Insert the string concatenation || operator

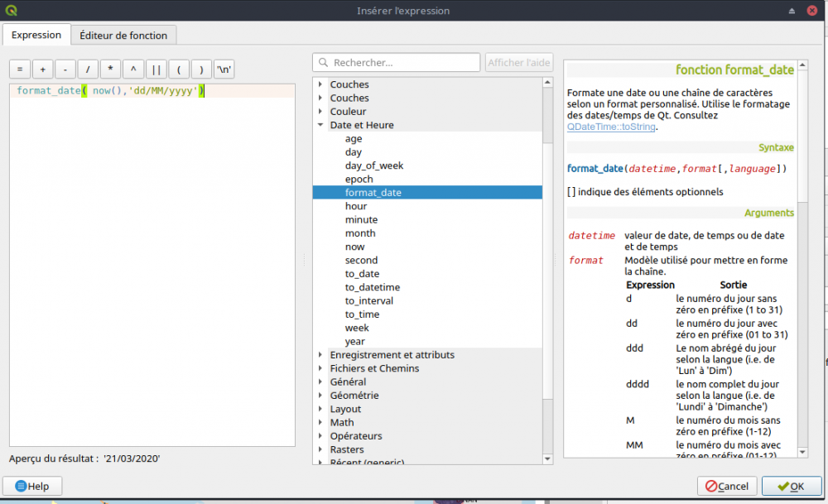156,70
